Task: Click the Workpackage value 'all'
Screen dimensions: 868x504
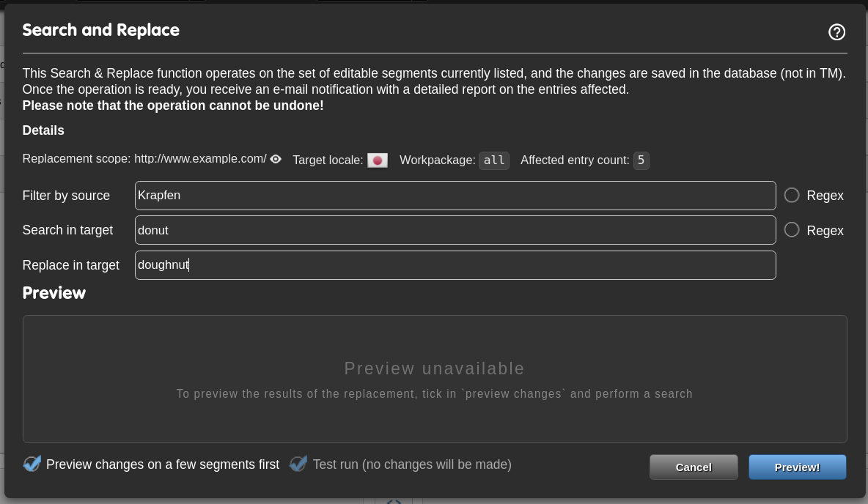Action: 494,160
